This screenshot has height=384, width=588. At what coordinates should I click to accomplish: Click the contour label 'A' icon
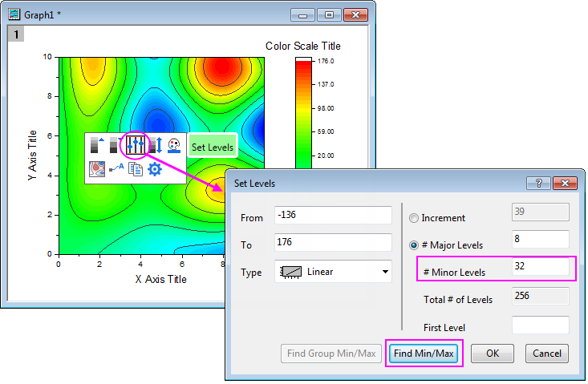(116, 168)
